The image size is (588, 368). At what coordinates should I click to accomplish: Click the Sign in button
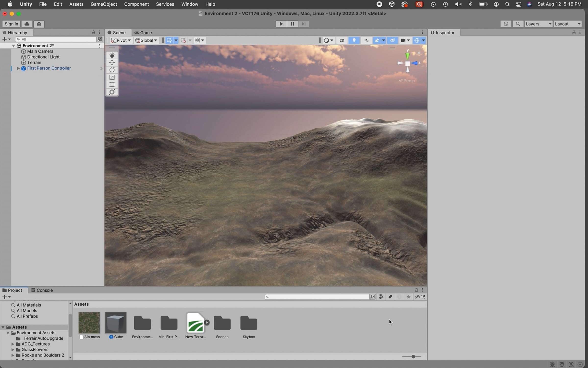point(11,24)
